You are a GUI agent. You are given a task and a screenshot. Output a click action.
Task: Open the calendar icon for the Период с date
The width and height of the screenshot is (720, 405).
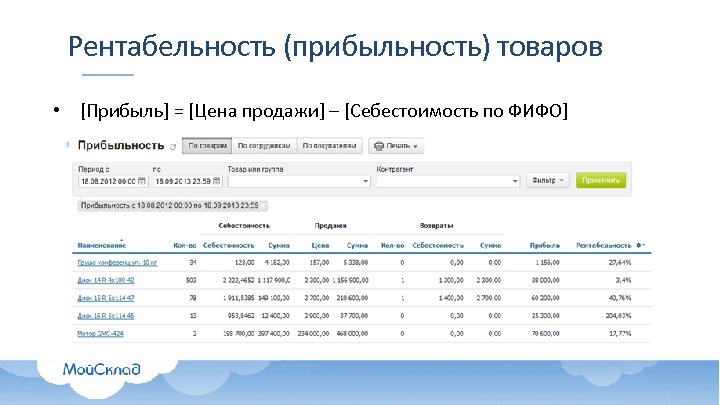142,181
